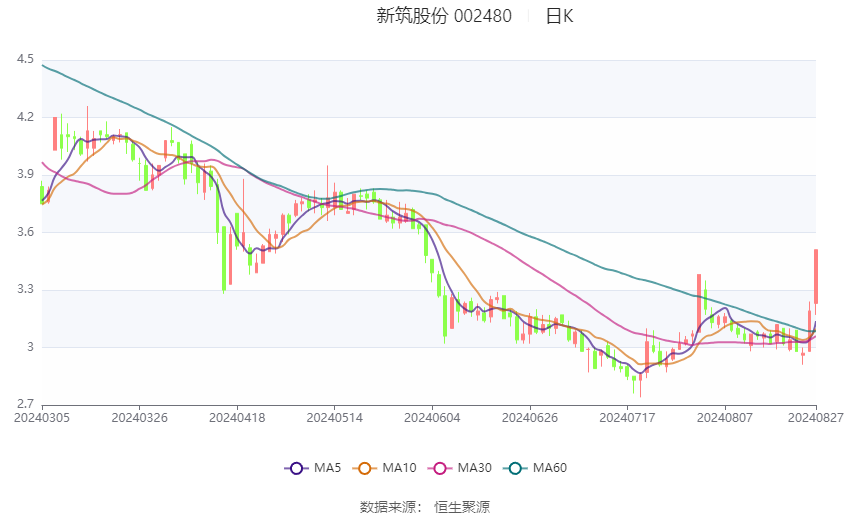The height and width of the screenshot is (517, 850).
Task: Open the 恒生聚源 data source text
Action: pyautogui.click(x=462, y=507)
